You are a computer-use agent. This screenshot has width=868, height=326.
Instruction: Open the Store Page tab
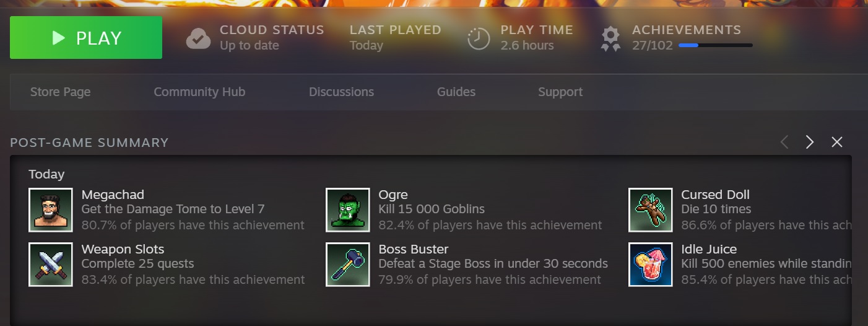tap(61, 92)
